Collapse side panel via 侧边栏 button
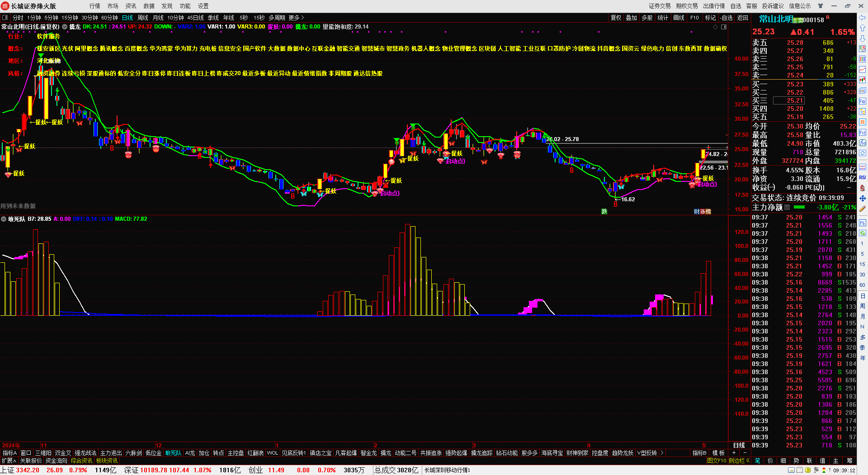Image resolution: width=868 pixels, height=475 pixels. click(739, 461)
